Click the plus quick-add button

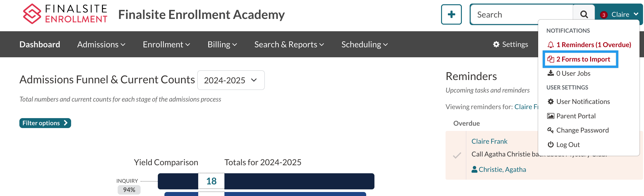451,14
